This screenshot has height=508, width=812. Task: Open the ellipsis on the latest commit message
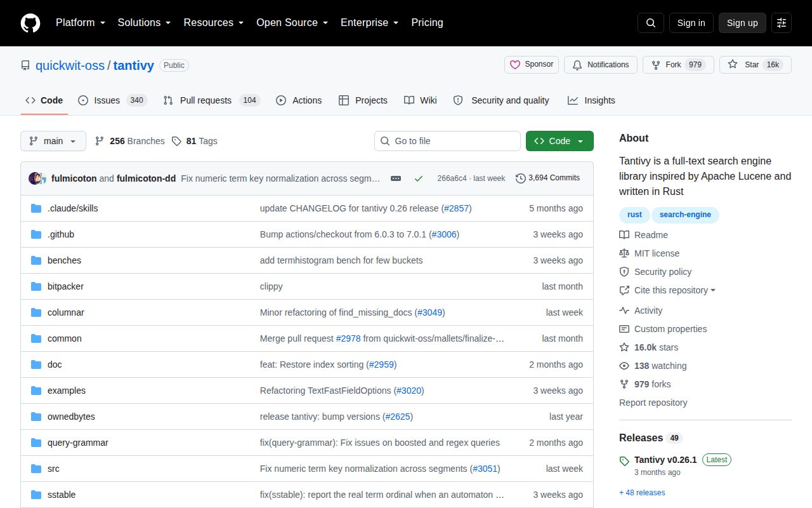point(396,178)
